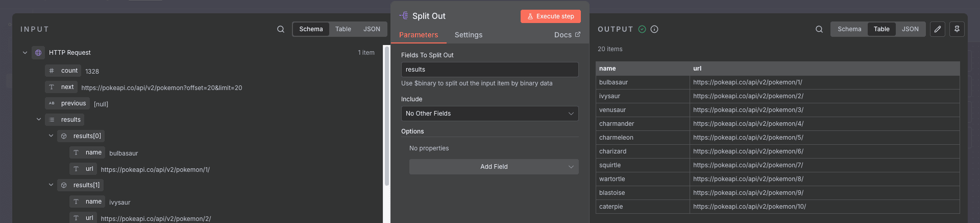Click the caterpie cell in output table

click(x=643, y=207)
